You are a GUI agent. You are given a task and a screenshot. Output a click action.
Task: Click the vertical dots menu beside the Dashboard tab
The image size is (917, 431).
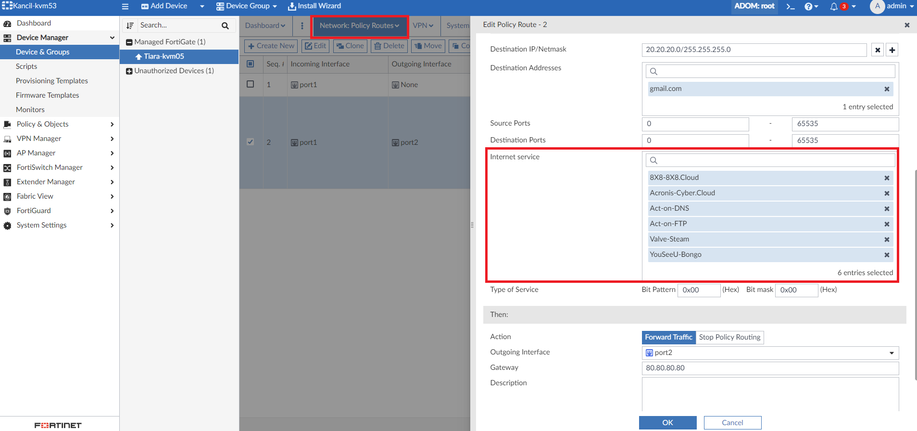click(x=302, y=26)
